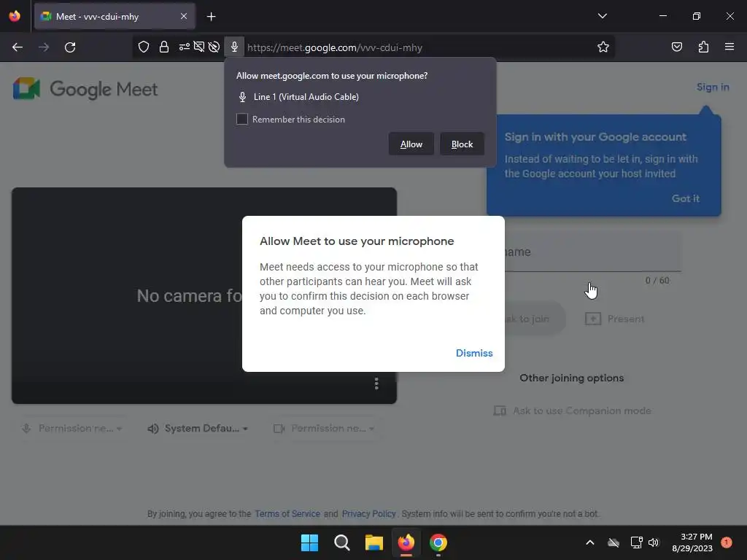Viewport: 747px width, 560px height.
Task: Block microphone access in Firefox prompt
Action: (462, 144)
